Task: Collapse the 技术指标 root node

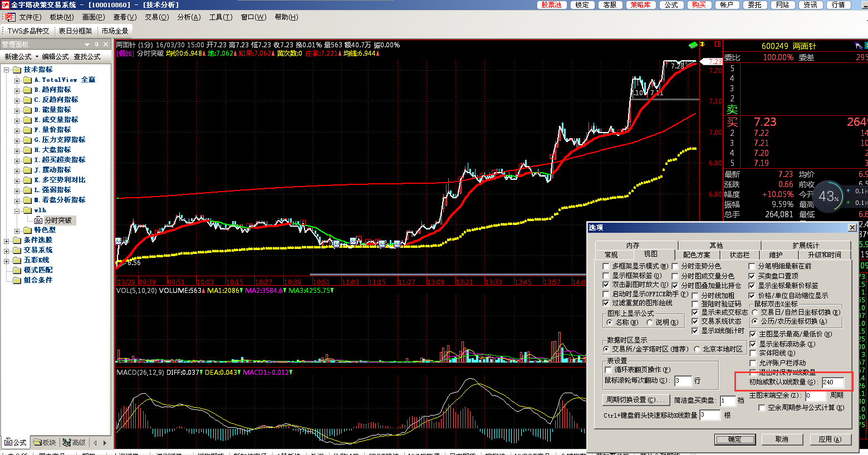Action: [7, 70]
